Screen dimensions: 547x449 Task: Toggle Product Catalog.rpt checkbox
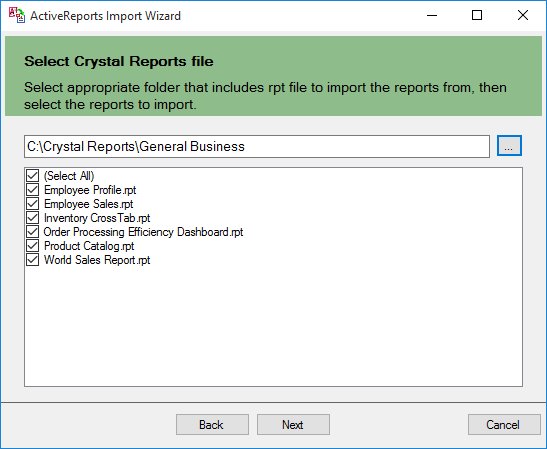[x=32, y=246]
